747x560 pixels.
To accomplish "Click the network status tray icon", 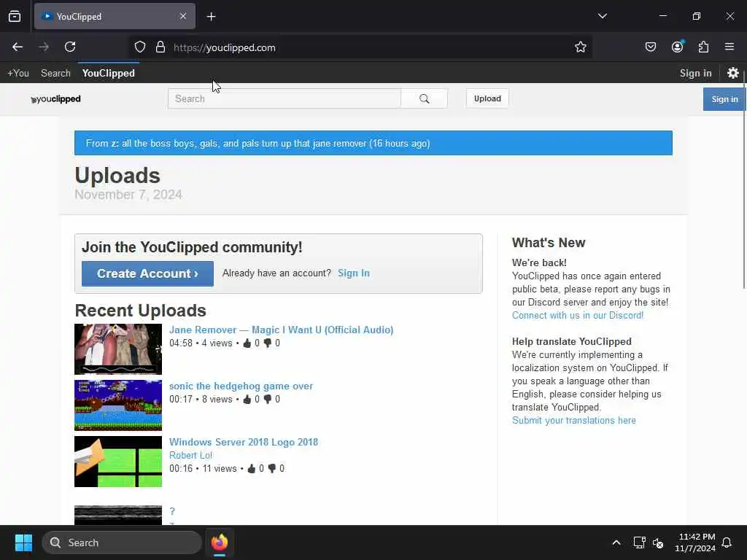I will [x=639, y=542].
